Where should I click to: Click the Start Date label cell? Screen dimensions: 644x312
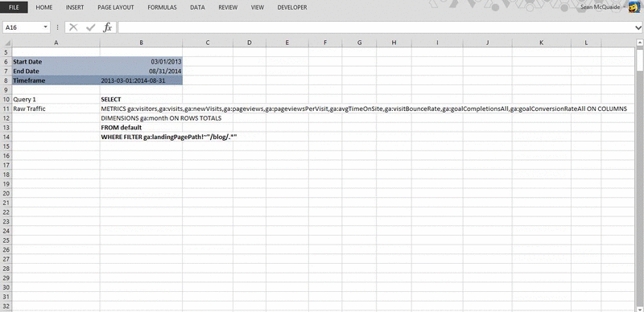tap(56, 62)
